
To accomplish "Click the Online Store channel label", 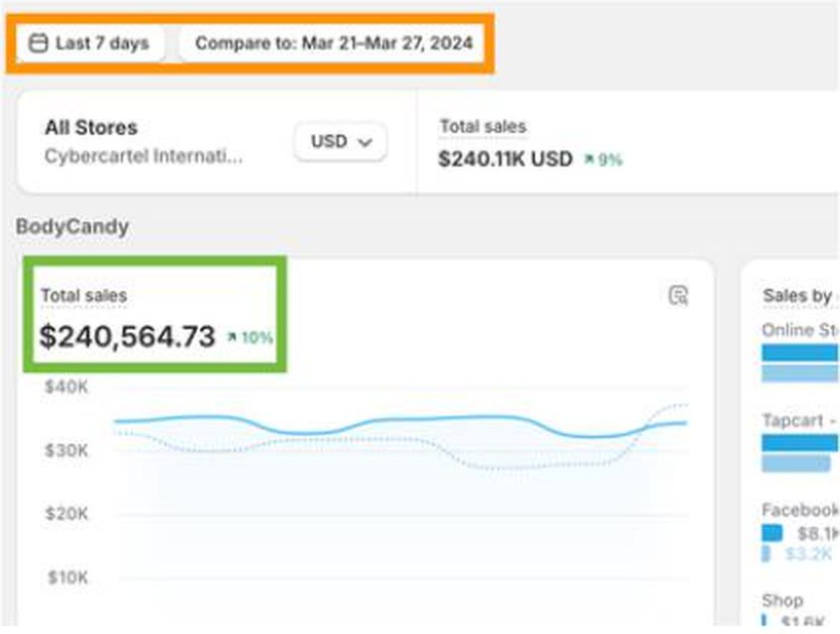I will tap(799, 330).
